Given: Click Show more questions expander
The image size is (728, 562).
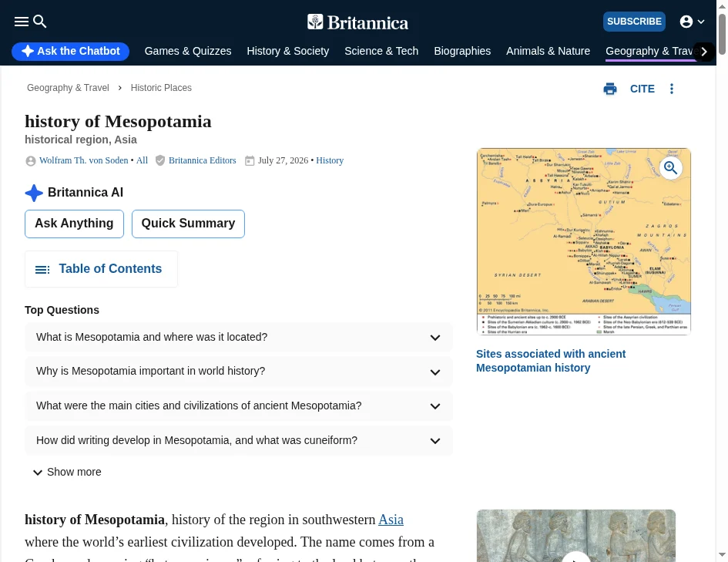Looking at the screenshot, I should click(67, 472).
